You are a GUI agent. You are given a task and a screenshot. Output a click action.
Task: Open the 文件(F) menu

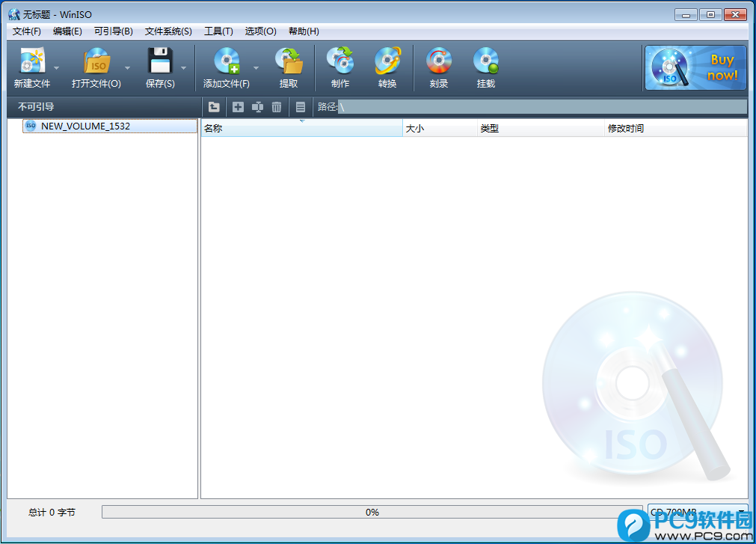pos(26,31)
